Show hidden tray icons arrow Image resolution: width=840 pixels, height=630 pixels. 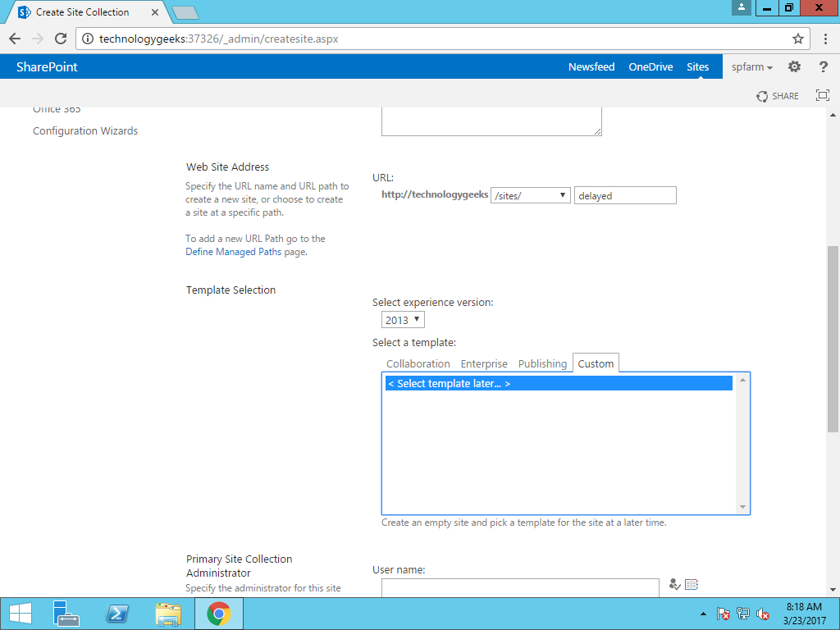(703, 614)
